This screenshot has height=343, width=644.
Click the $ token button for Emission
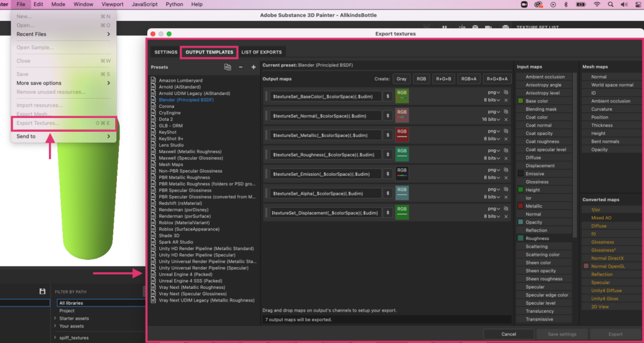click(387, 174)
